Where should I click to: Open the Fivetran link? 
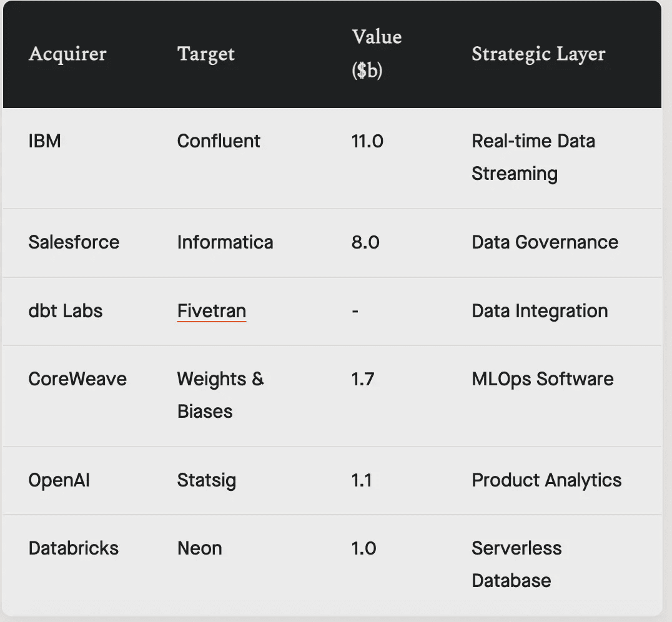tap(211, 311)
